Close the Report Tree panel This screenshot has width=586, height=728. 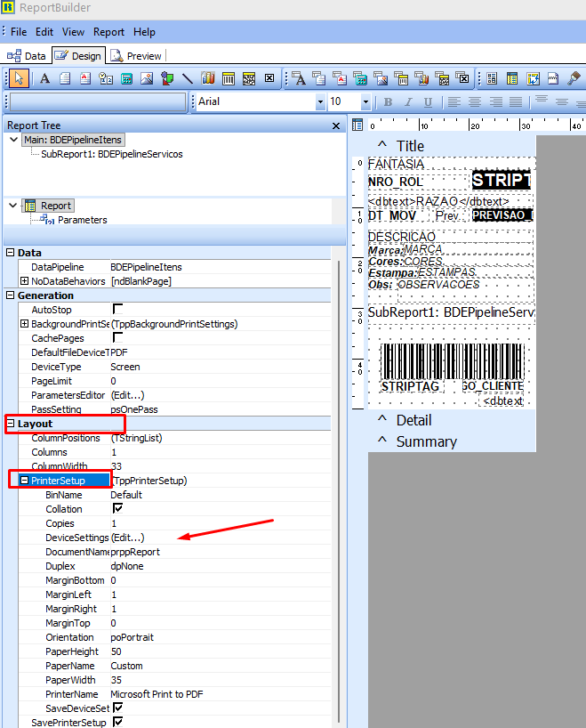[336, 126]
